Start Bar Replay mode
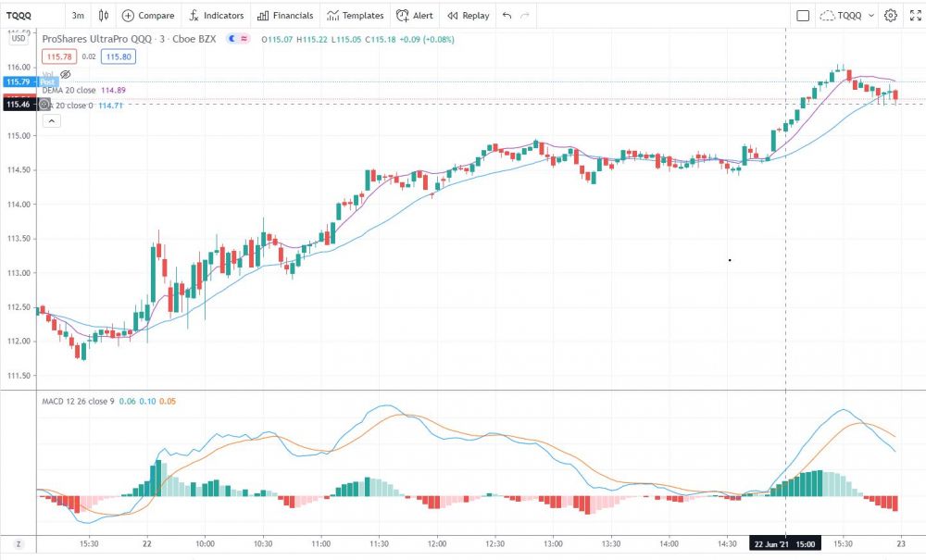Viewport: 926px width, 560px height. pos(468,16)
